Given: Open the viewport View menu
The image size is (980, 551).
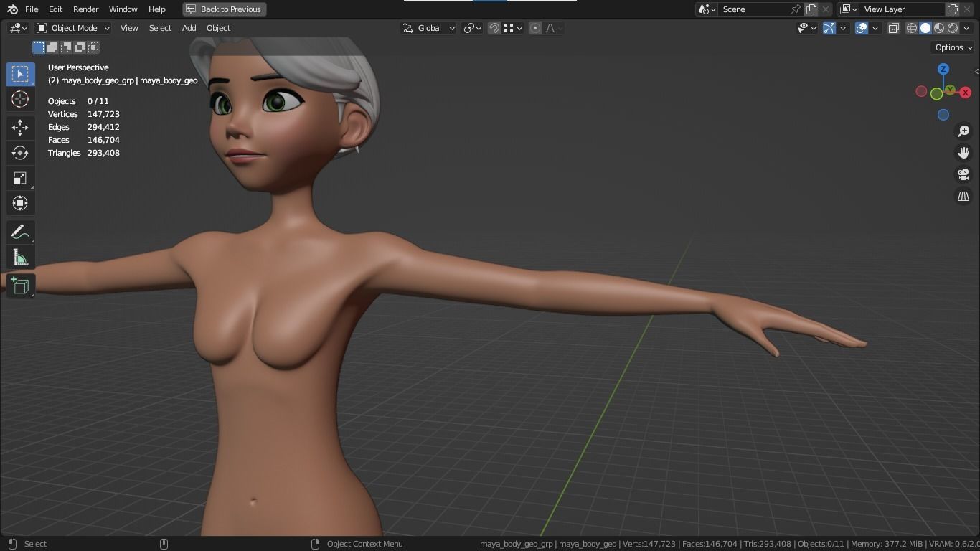Looking at the screenshot, I should click(x=129, y=28).
